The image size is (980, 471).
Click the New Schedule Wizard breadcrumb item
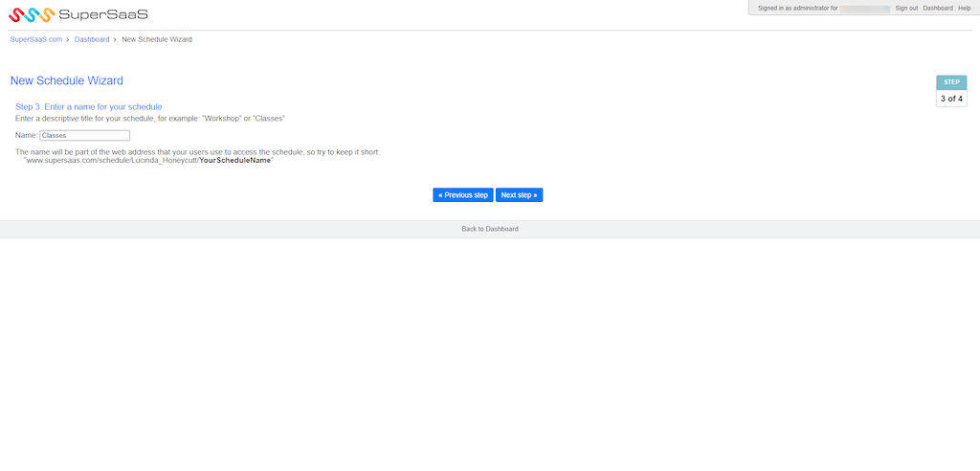click(x=157, y=39)
